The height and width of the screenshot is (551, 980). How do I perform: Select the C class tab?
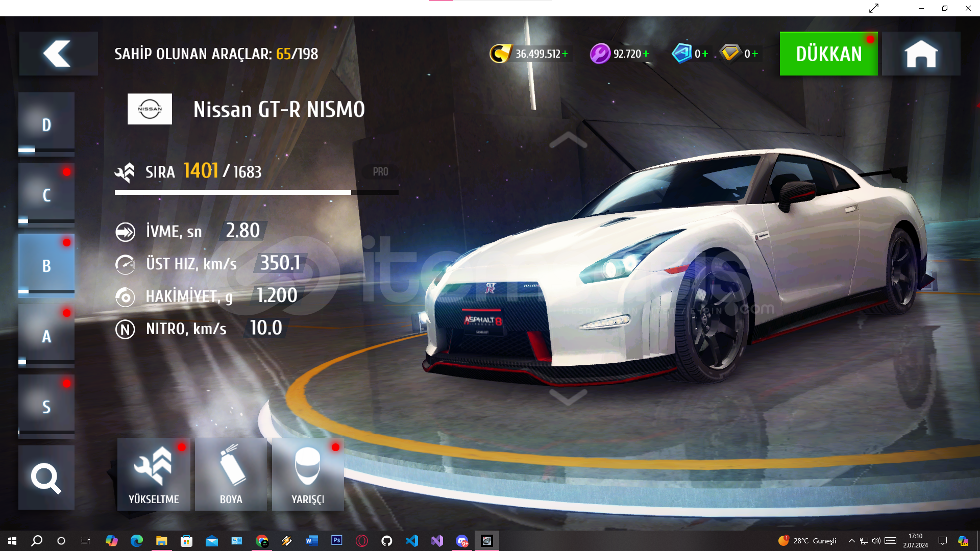46,194
